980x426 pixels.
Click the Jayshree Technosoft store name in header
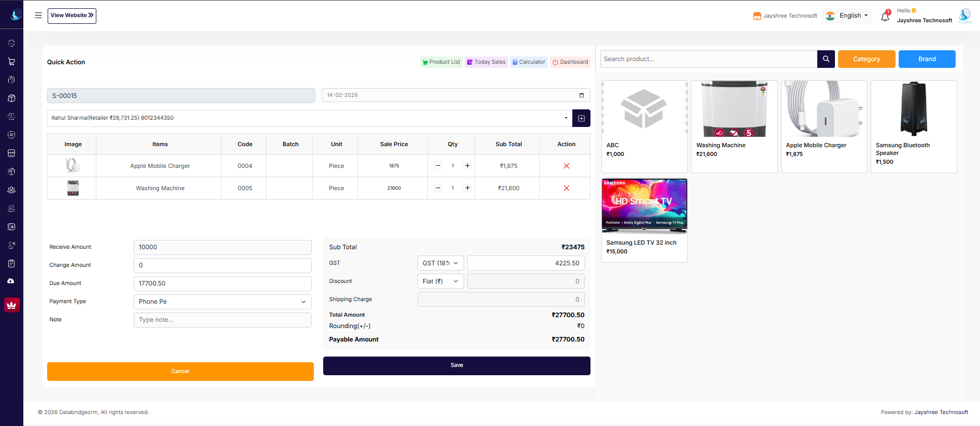tap(785, 16)
